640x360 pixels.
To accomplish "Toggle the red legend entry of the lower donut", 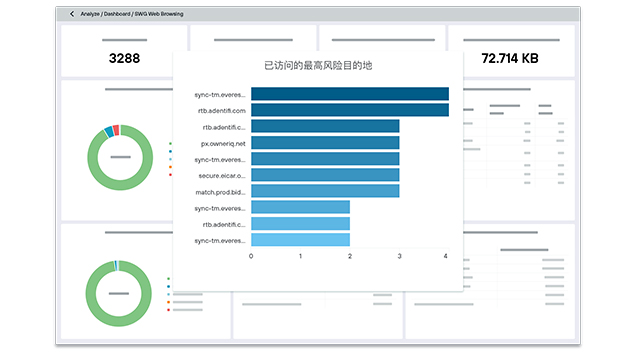I will point(169,310).
